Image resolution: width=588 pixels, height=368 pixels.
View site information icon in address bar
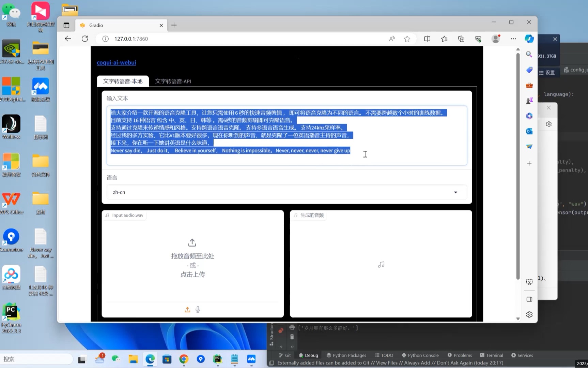pyautogui.click(x=106, y=39)
